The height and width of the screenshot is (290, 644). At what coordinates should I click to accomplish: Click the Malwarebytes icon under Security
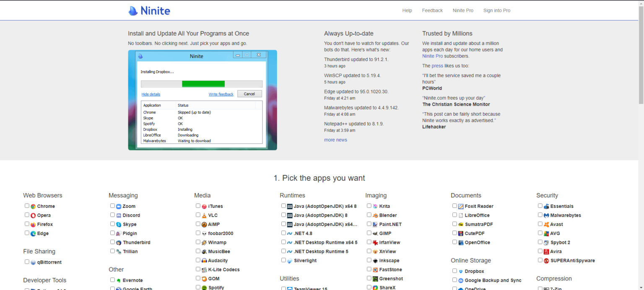pos(546,215)
